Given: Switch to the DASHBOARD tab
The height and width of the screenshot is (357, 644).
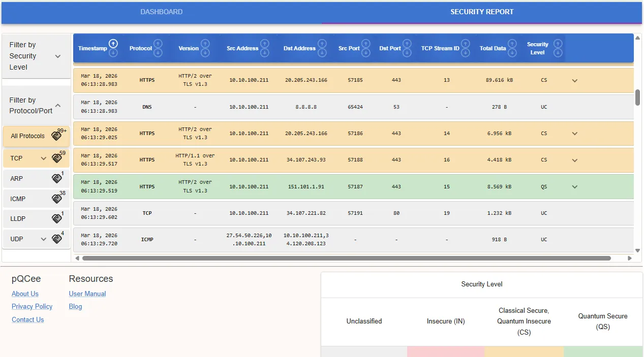Looking at the screenshot, I should [161, 12].
